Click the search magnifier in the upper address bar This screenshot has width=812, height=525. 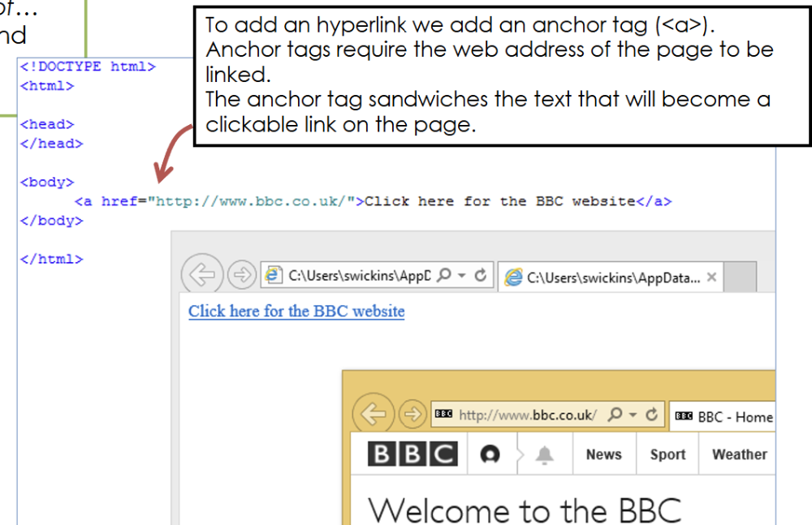tap(443, 276)
